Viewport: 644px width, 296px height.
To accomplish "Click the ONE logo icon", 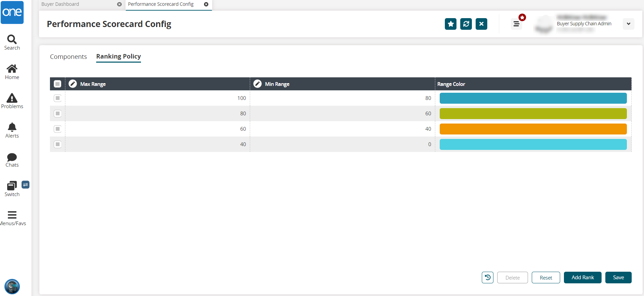I will pos(12,12).
